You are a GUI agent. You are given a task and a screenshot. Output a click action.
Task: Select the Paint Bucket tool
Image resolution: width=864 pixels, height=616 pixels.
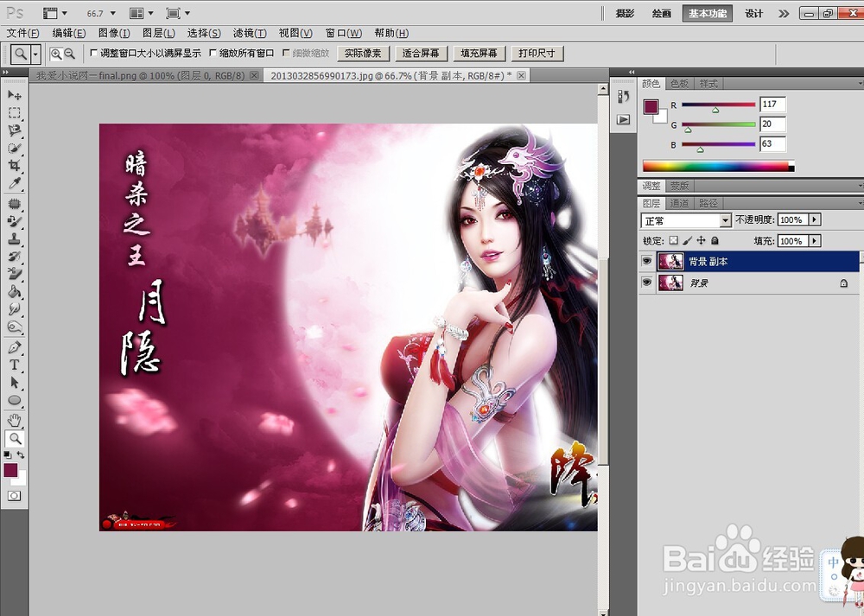click(x=15, y=291)
